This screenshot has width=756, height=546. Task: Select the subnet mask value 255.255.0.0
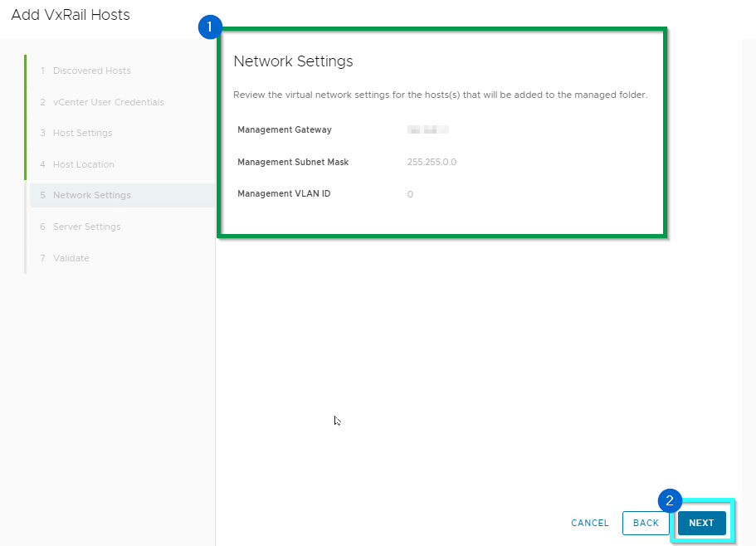click(x=432, y=162)
